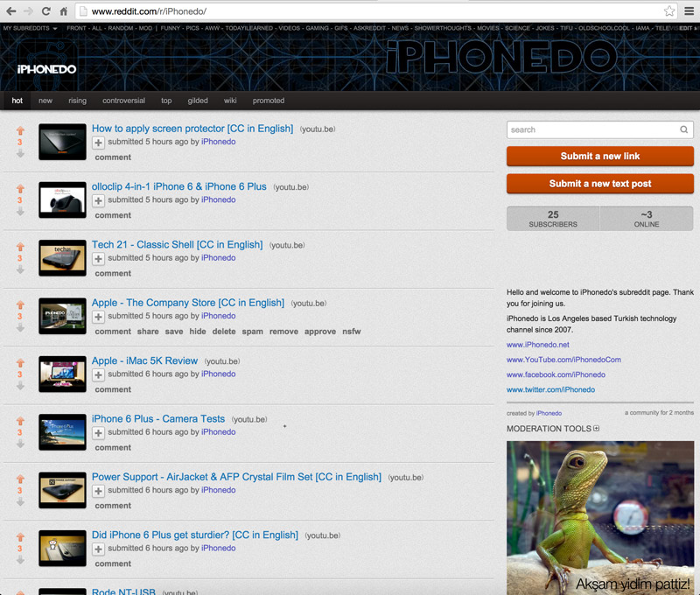This screenshot has width=700, height=595.
Task: Click the subreddit search field
Action: click(x=599, y=129)
